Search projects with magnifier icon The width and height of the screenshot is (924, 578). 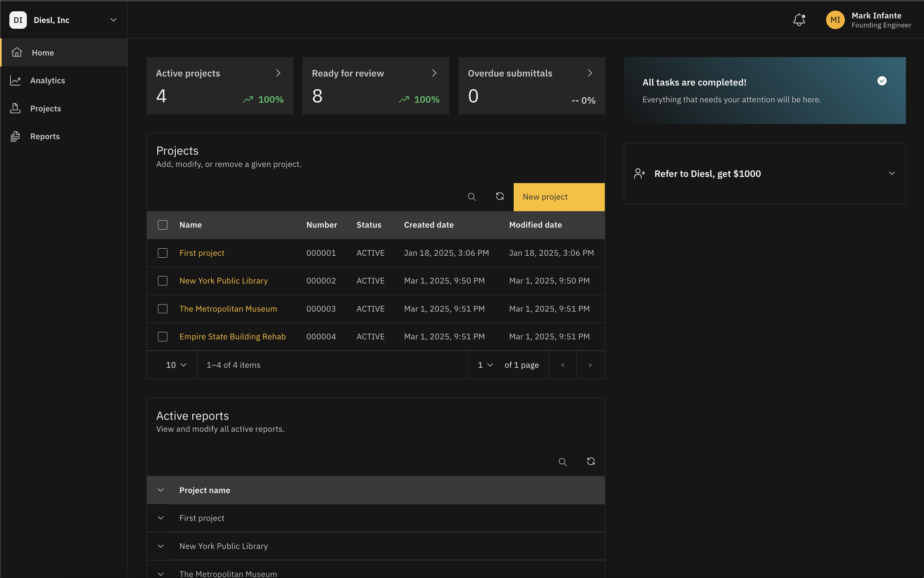pyautogui.click(x=472, y=197)
